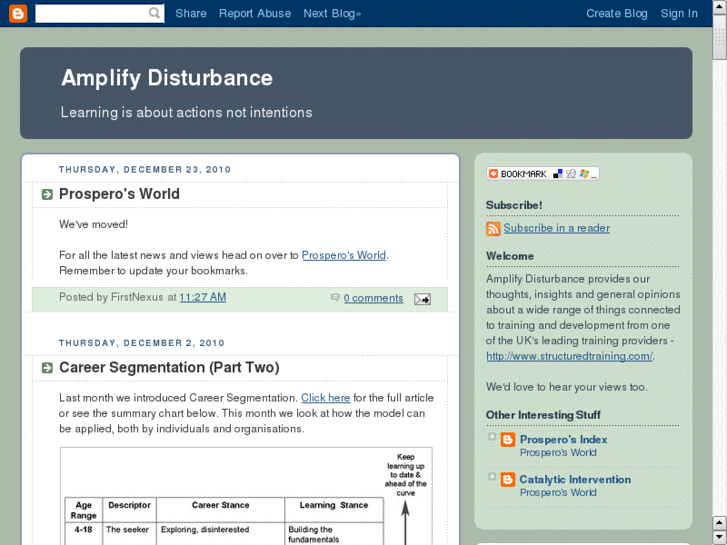
Task: Click the scrollbar up arrow
Action: pyautogui.click(x=719, y=7)
